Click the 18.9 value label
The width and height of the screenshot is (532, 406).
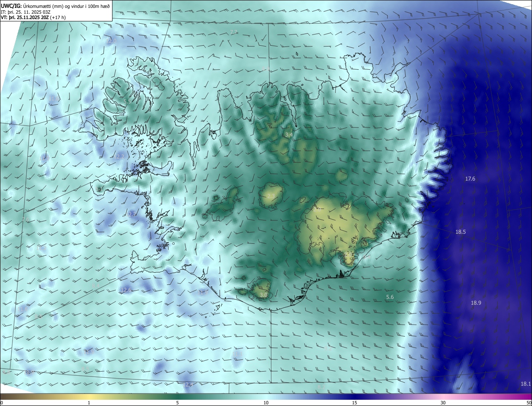476,303
